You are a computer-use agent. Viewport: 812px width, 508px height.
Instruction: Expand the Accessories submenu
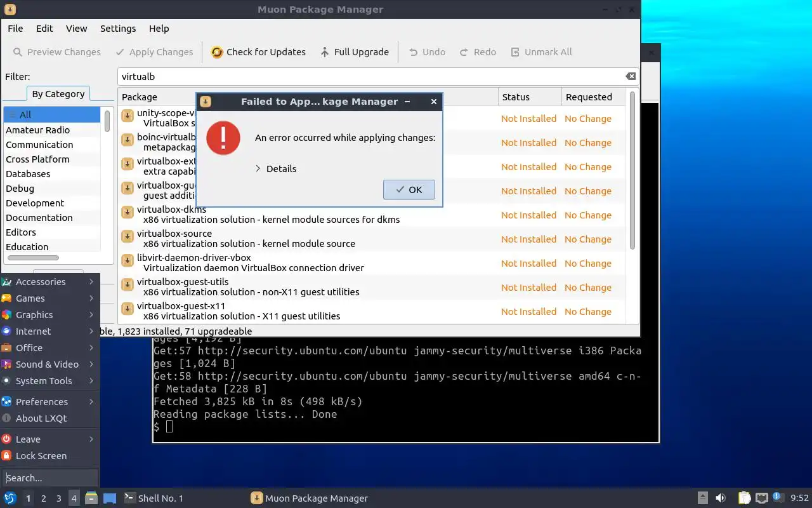pos(49,282)
